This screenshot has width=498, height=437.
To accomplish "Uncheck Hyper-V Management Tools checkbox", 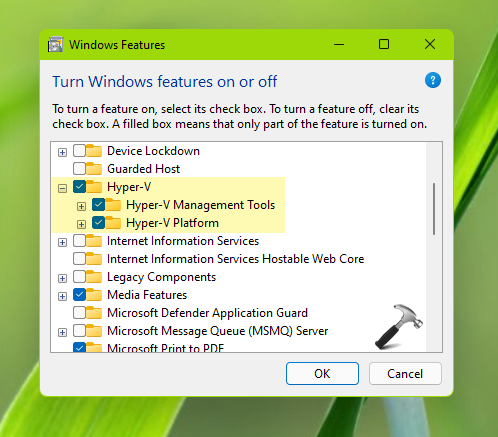I will click(99, 205).
